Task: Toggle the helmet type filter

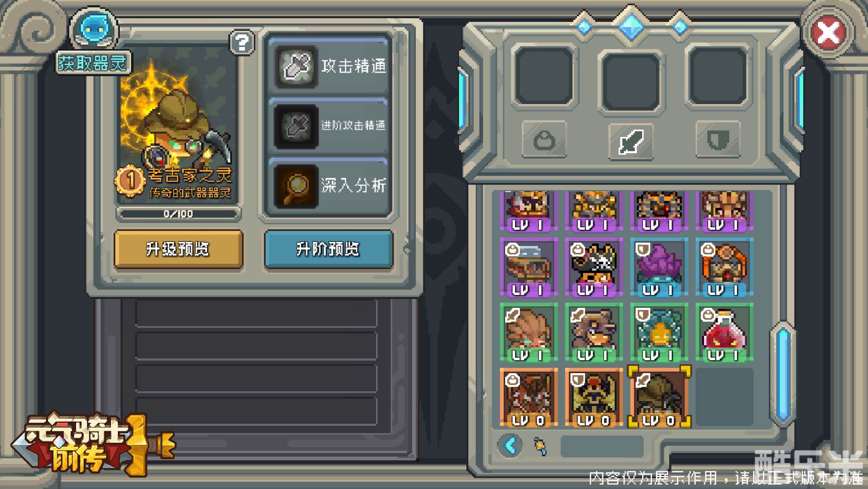Action: coord(544,140)
